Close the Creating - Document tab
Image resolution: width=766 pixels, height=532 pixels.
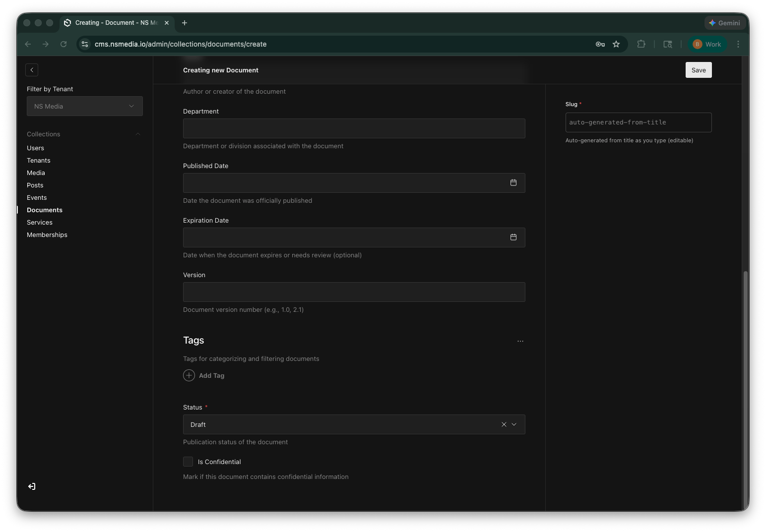167,23
